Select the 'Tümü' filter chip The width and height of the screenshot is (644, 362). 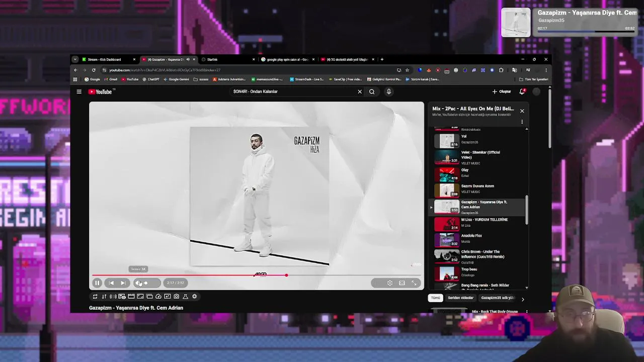436,298
